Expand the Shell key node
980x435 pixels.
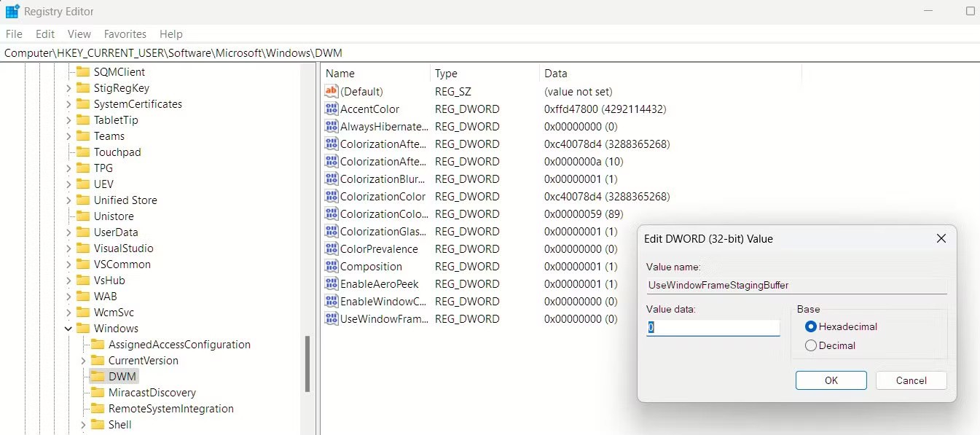pyautogui.click(x=83, y=425)
